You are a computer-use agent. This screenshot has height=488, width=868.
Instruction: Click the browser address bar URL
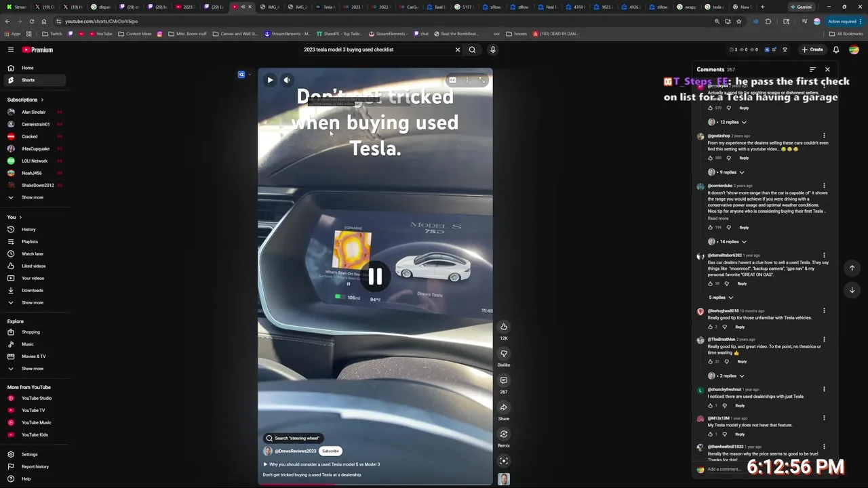point(101,21)
